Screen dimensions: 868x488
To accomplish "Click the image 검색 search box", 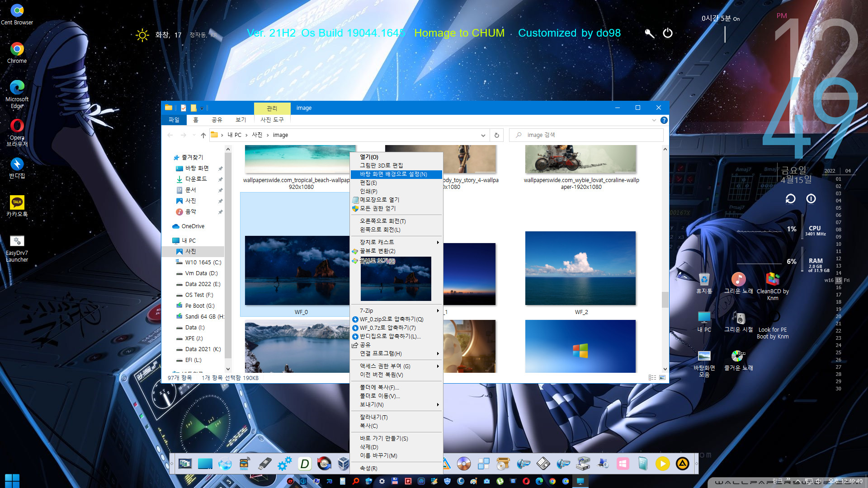I will tap(586, 135).
